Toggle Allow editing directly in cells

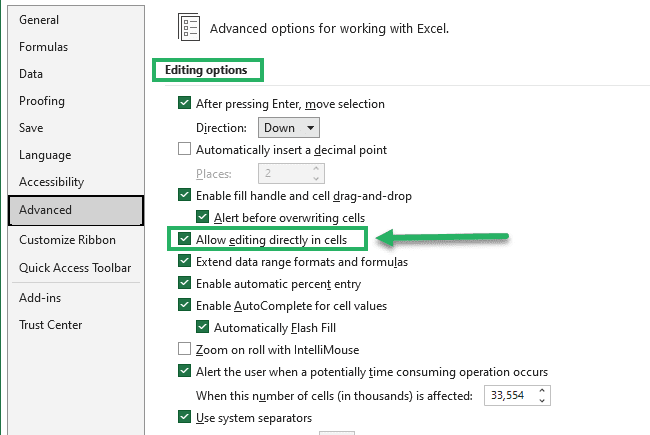pos(184,238)
